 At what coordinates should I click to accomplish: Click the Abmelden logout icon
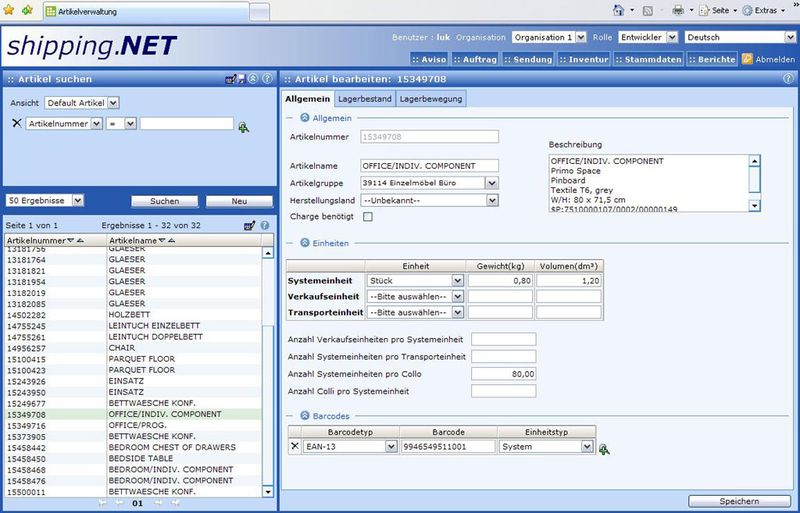click(x=747, y=59)
